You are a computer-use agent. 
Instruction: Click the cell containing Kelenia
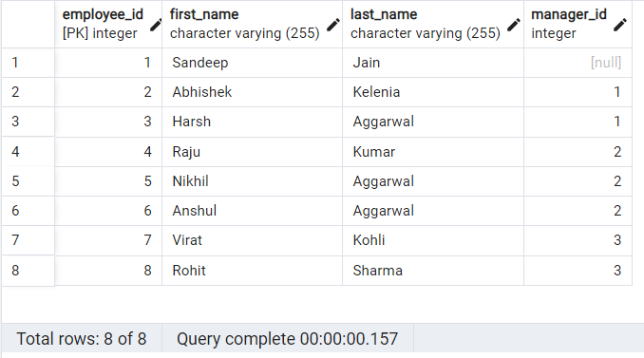(x=433, y=92)
